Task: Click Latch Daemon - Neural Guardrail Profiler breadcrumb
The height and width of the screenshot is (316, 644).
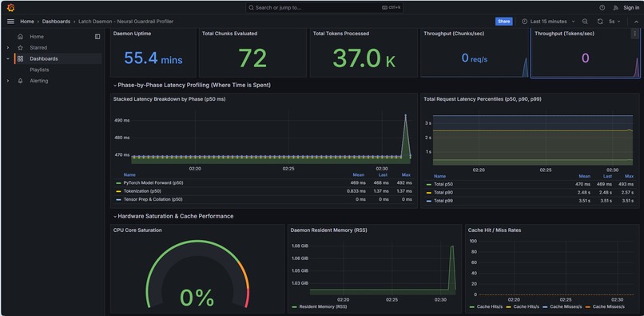Action: pyautogui.click(x=126, y=22)
